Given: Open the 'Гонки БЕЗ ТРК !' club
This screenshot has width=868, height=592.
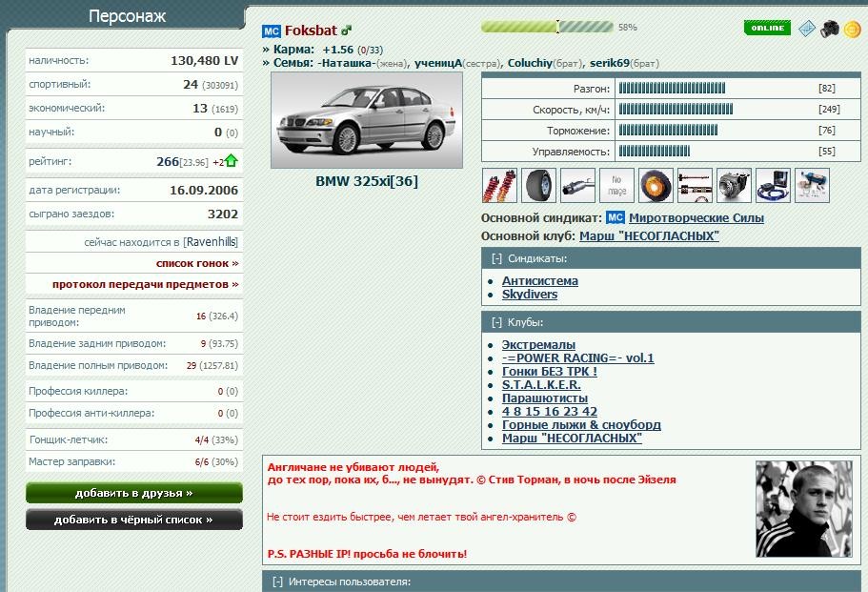Looking at the screenshot, I should 549,372.
